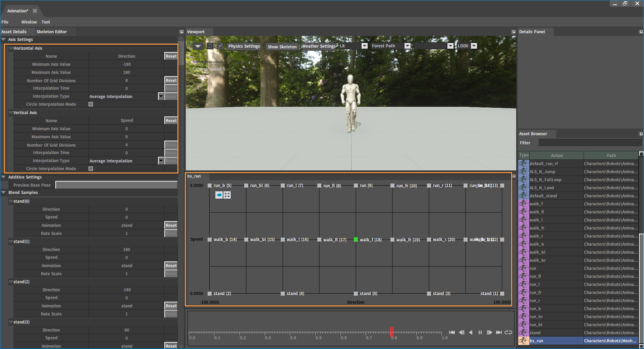The image size is (644, 349).
Task: Pin the Asset Details panel
Action: click(181, 32)
